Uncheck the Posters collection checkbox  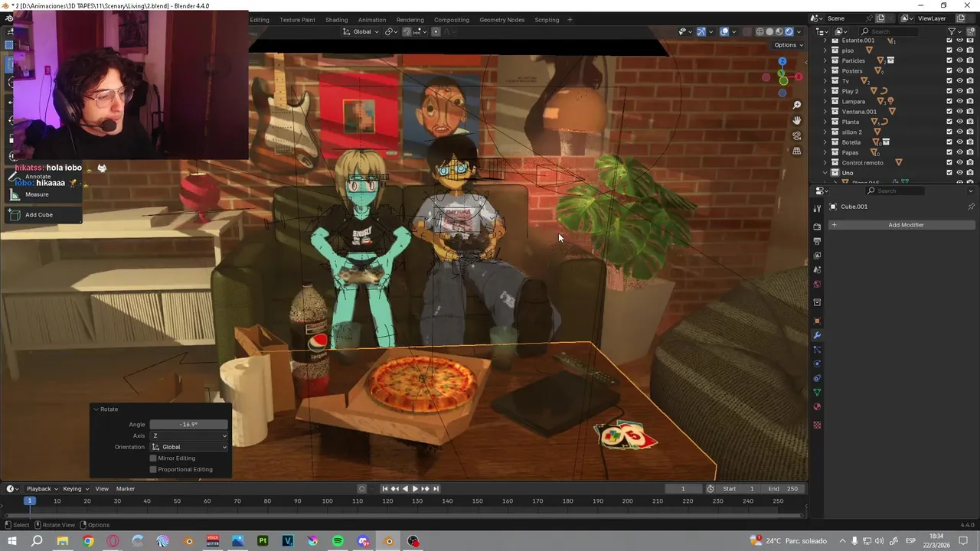click(x=949, y=70)
